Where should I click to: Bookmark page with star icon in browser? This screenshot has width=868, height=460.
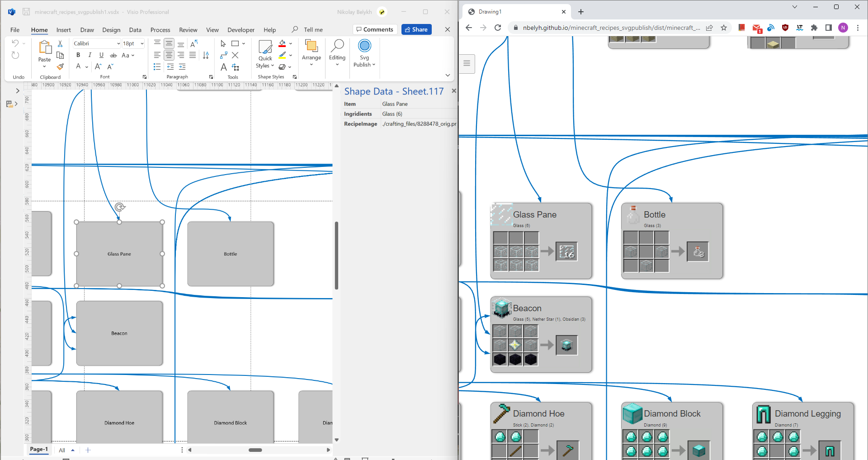[723, 28]
